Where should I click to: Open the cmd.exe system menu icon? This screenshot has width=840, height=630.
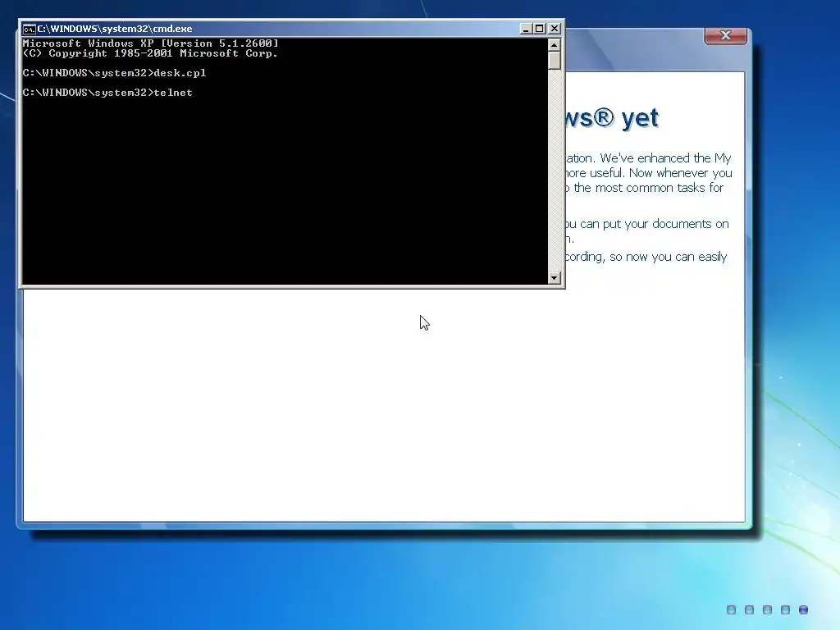(x=29, y=29)
